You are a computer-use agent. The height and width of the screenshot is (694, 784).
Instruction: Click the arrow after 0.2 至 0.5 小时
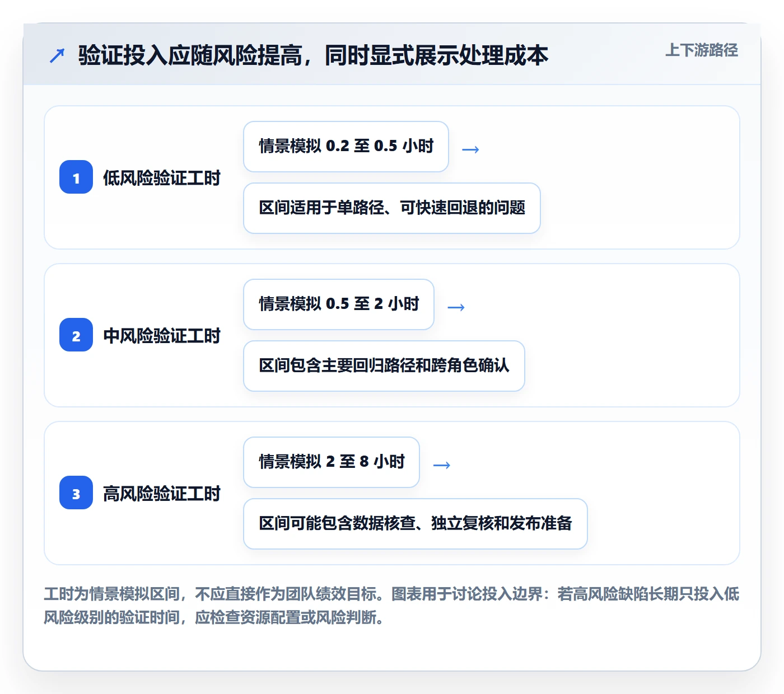coord(470,149)
